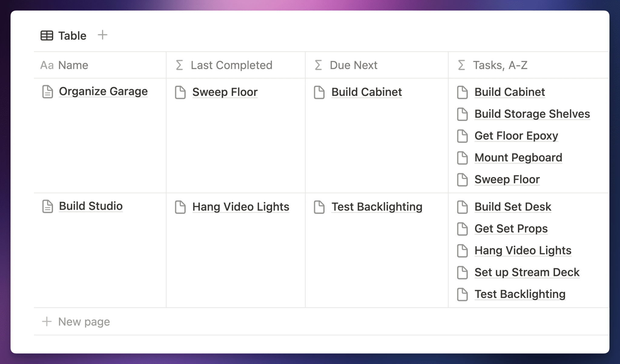Click page icon next to Mount Pegboard
Viewport: 620px width, 364px height.
(x=462, y=158)
